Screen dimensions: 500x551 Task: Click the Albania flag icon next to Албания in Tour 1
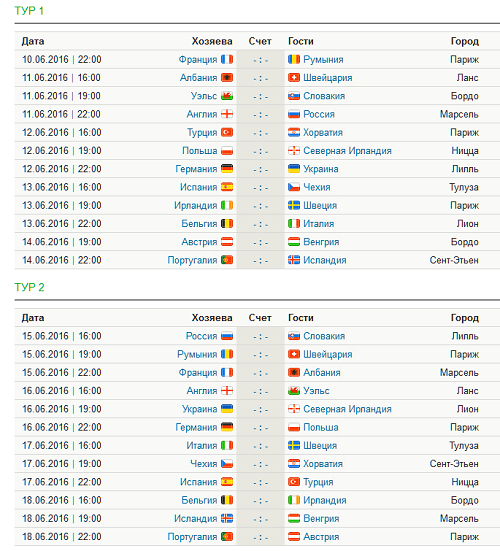click(x=227, y=78)
